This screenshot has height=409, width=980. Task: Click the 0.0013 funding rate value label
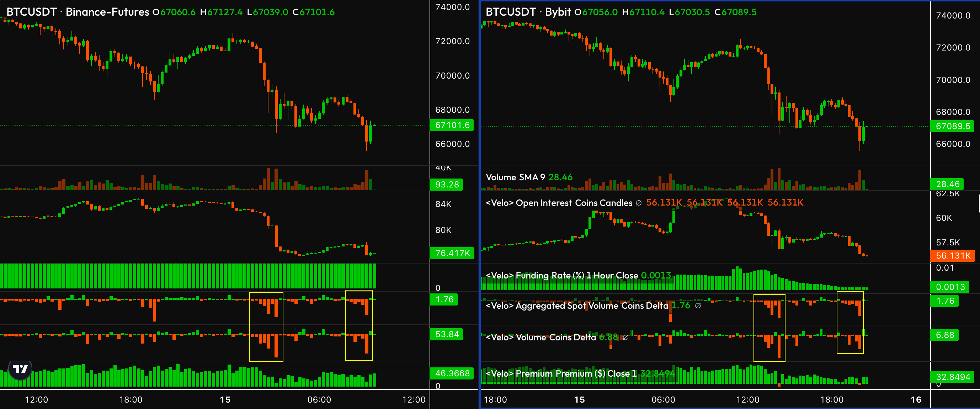tap(950, 287)
